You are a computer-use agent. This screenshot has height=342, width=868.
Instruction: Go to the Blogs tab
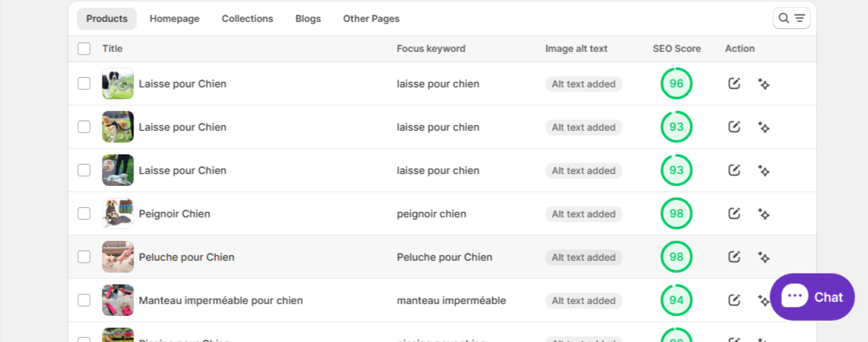[x=308, y=19]
